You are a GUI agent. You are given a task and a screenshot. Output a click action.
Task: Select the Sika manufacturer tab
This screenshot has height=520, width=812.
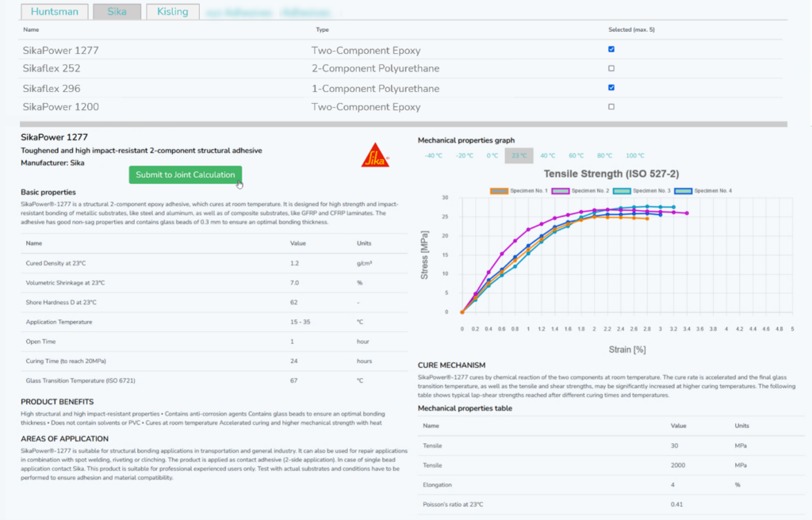tap(117, 12)
